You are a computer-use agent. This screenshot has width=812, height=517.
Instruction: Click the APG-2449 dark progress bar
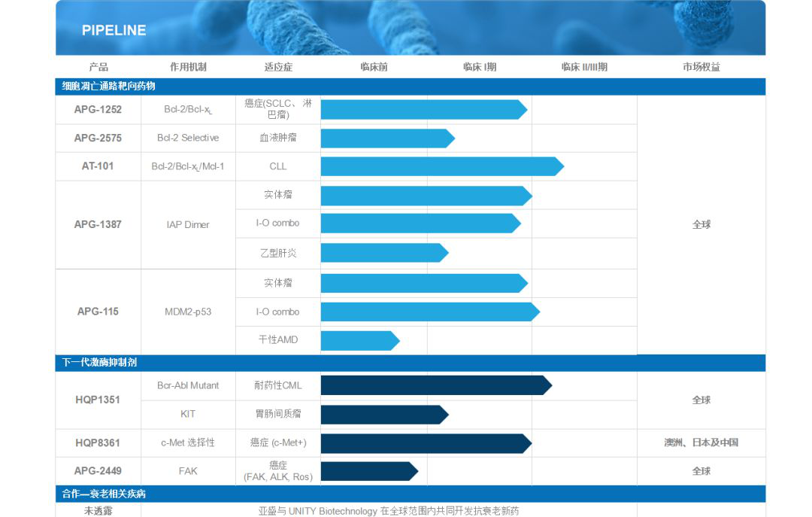[x=370, y=471]
